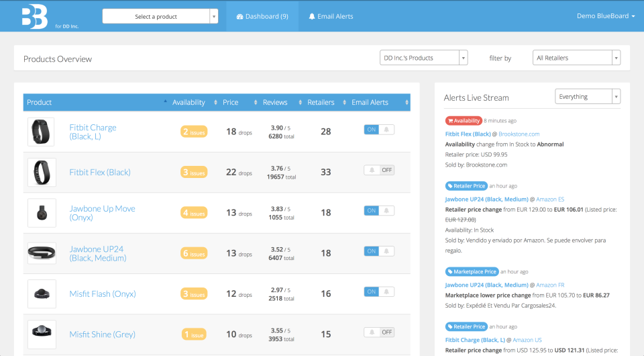Open Misfit Shine (Grey) product link
The width and height of the screenshot is (644, 356).
tap(102, 335)
